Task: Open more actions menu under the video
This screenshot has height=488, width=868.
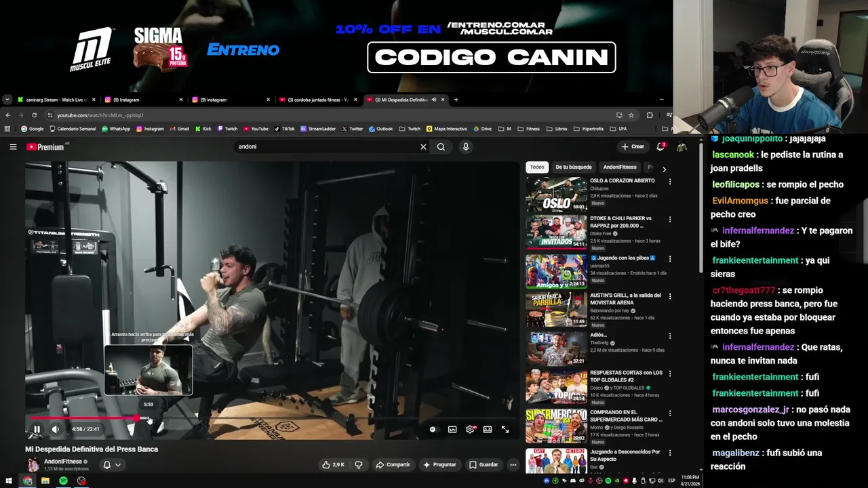Action: click(513, 464)
